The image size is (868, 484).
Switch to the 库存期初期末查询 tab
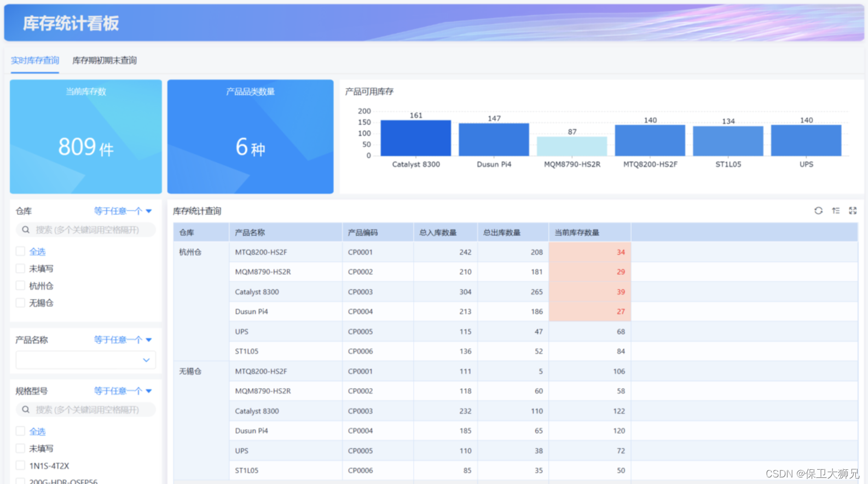point(105,60)
